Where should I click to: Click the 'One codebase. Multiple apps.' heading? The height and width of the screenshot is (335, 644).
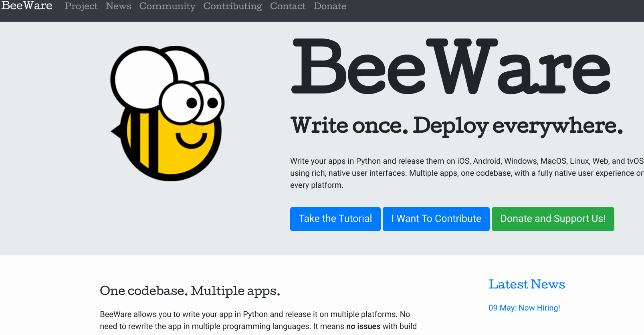pos(190,290)
